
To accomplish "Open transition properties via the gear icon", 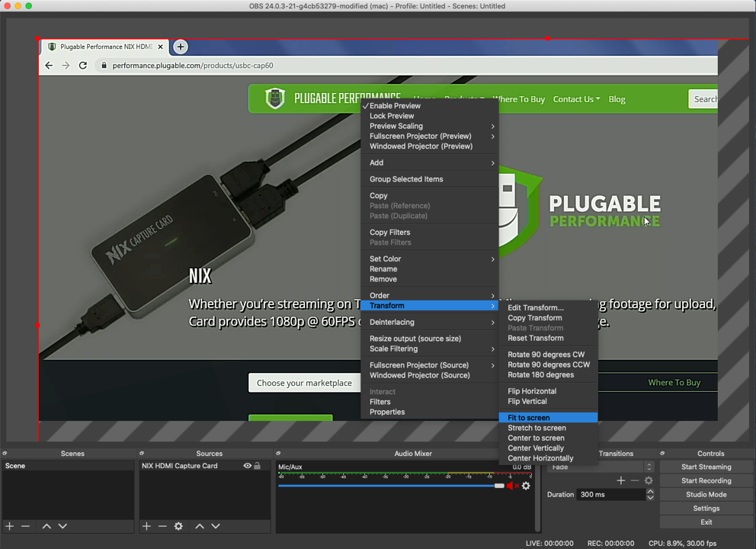I will (649, 480).
